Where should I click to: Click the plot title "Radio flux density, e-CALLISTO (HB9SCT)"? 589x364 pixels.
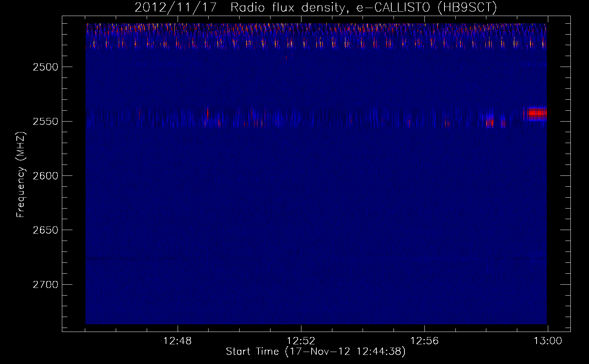point(364,7)
